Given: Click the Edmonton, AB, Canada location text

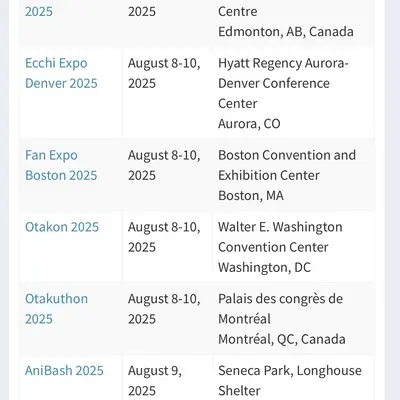Looking at the screenshot, I should [x=286, y=32].
